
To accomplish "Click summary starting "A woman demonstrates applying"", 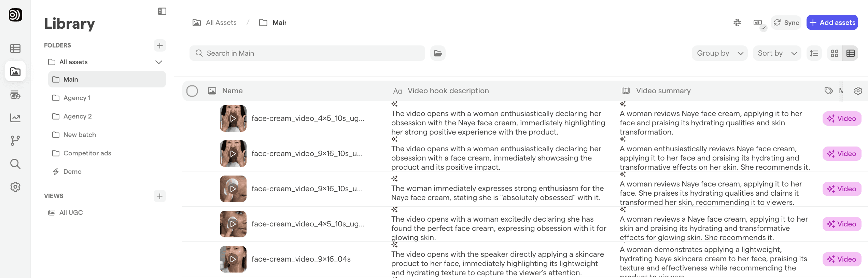I will 714,262.
